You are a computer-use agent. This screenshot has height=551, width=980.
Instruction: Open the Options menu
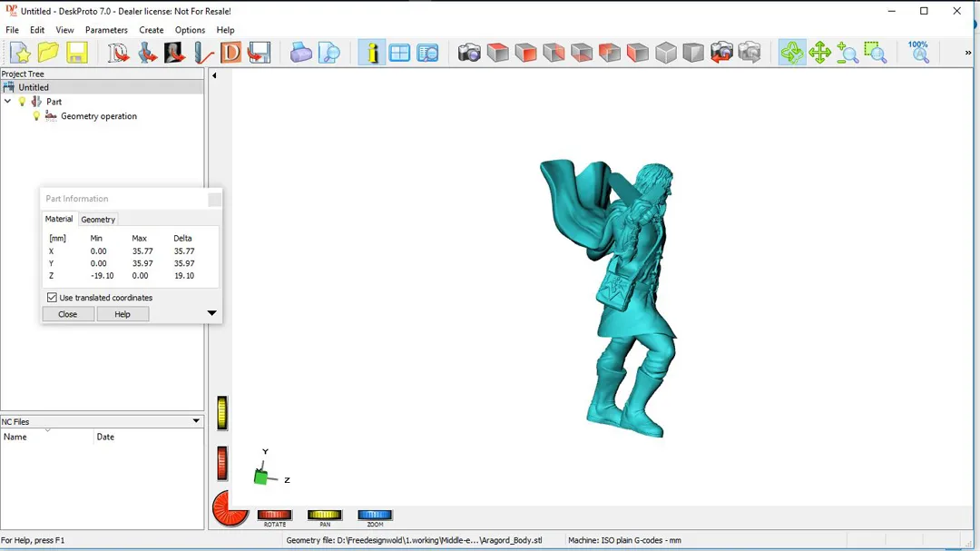pos(190,30)
